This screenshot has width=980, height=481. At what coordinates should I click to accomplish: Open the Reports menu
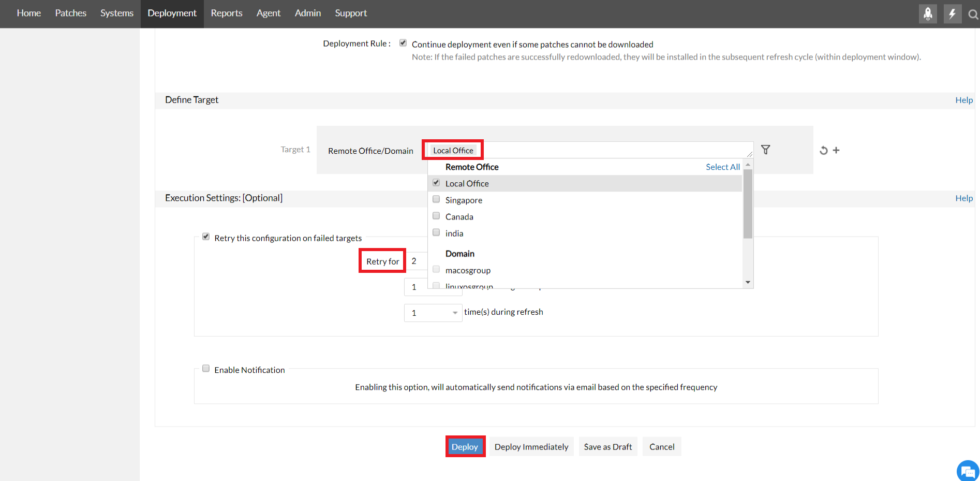226,13
